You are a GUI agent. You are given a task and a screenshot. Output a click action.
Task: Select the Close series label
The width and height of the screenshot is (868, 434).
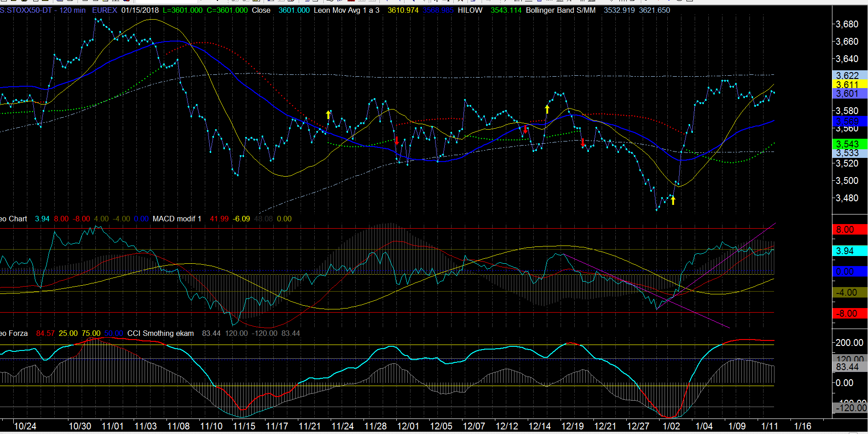261,10
